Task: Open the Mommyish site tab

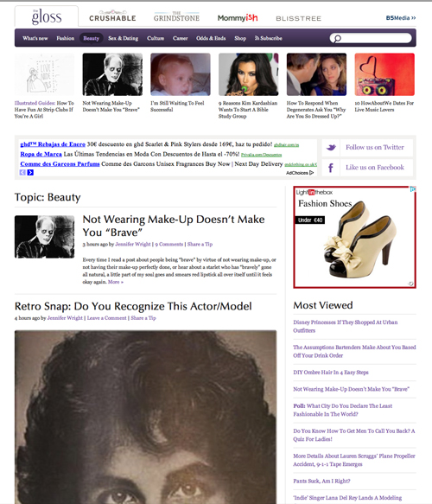Action: (x=238, y=17)
